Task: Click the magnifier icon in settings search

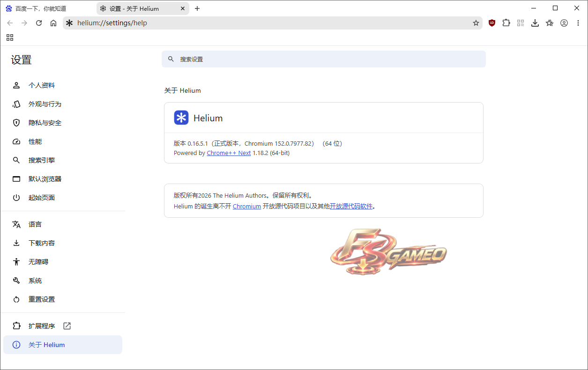Action: [x=171, y=59]
